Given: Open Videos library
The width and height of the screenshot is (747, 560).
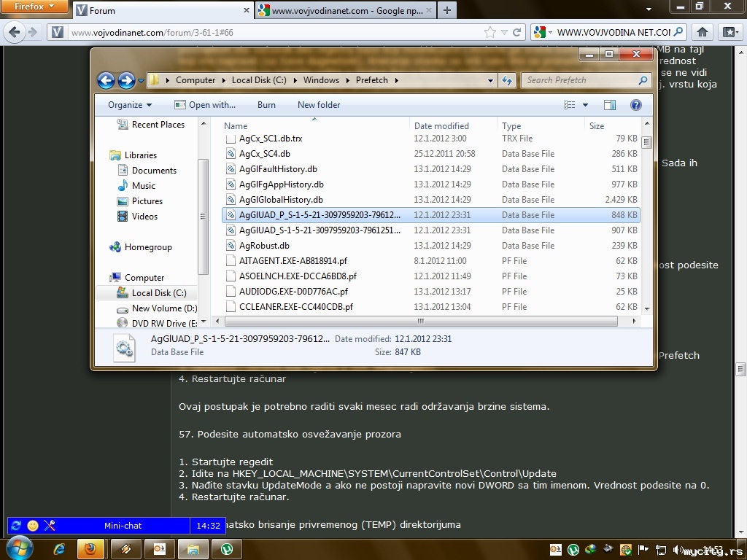Looking at the screenshot, I should point(138,216).
